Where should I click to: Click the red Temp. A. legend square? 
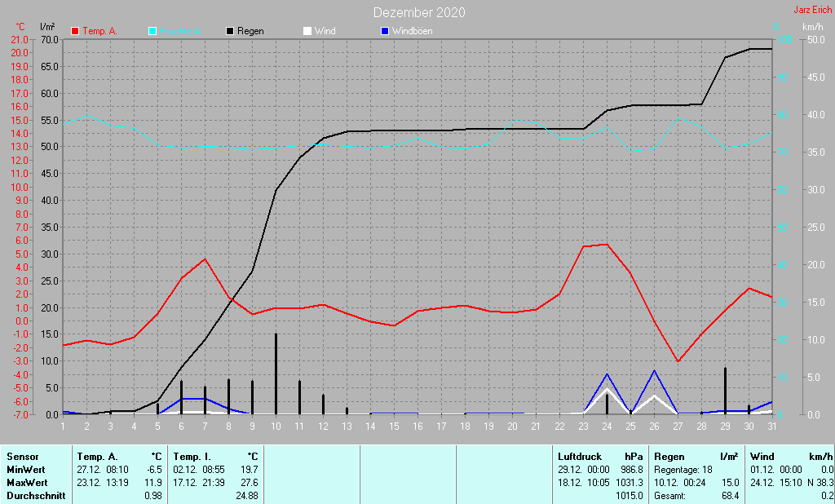[76, 31]
